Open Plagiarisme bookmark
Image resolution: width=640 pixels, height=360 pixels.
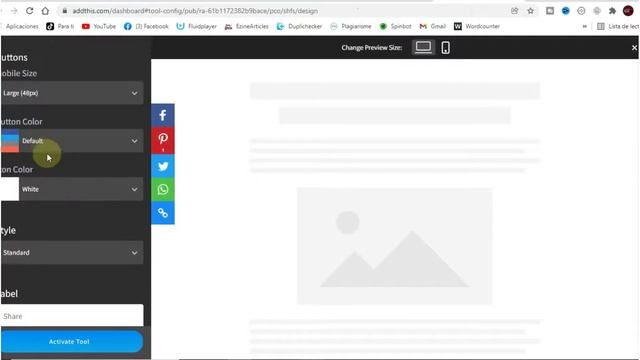[x=351, y=26]
